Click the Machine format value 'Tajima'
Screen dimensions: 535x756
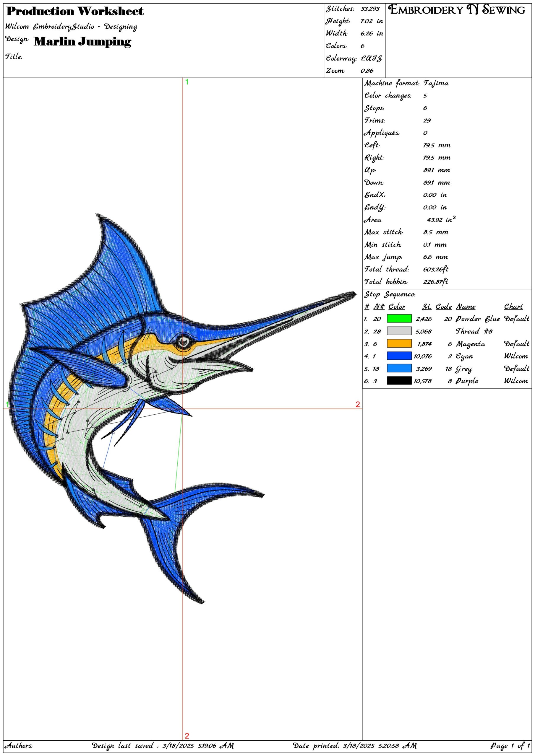point(436,83)
